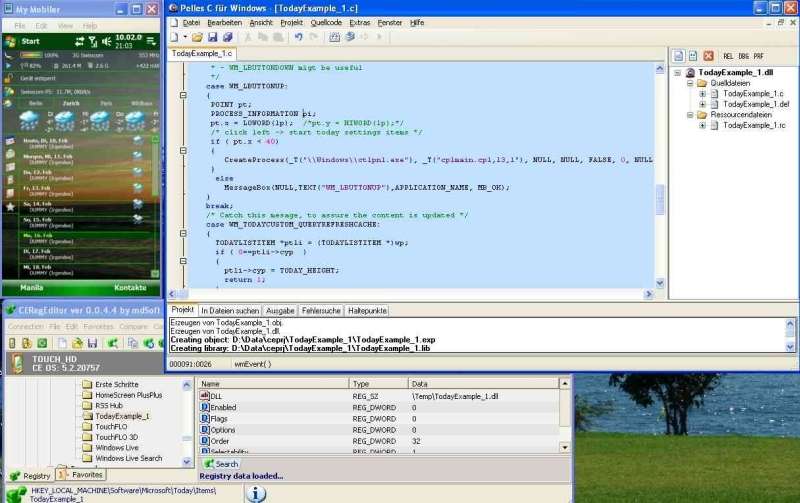Select TodayExample_1.dll in the project tree

[x=735, y=72]
